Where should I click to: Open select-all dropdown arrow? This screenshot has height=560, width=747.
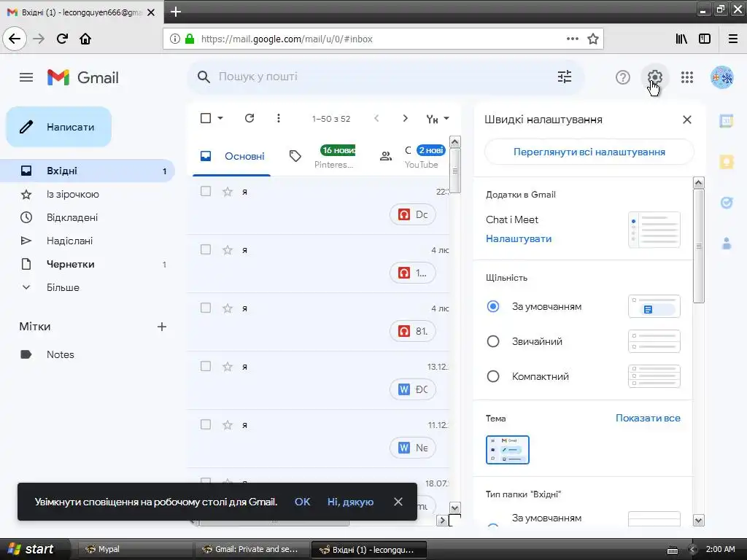tap(220, 118)
